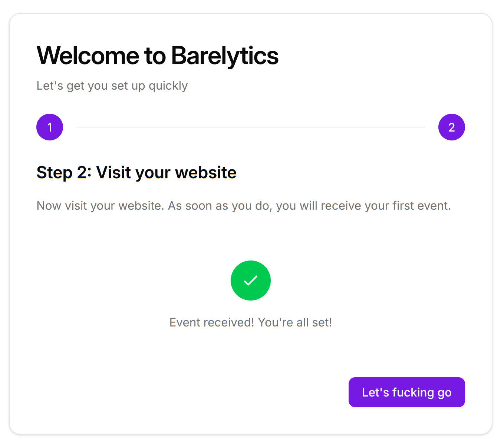Click the "Step 2: Visit your website" heading
This screenshot has height=448, width=504.
coord(136,172)
